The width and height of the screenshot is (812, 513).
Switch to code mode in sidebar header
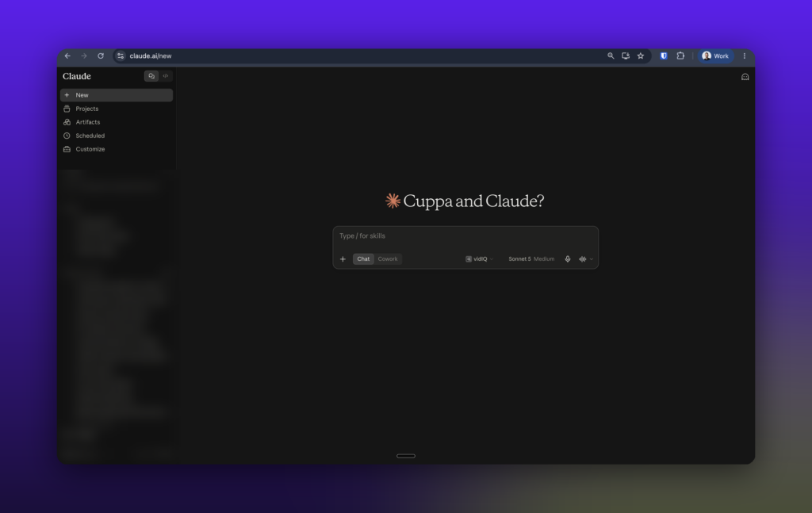[x=166, y=76]
